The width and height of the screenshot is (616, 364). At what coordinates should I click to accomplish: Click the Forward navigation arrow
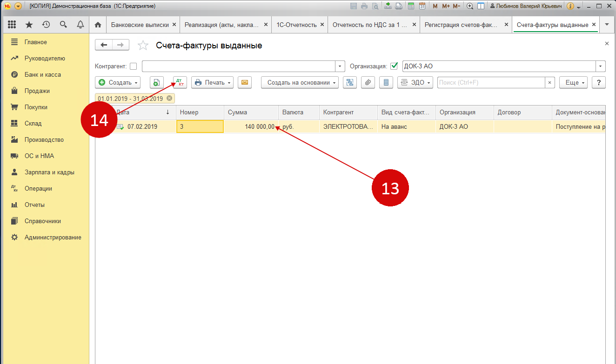point(121,45)
